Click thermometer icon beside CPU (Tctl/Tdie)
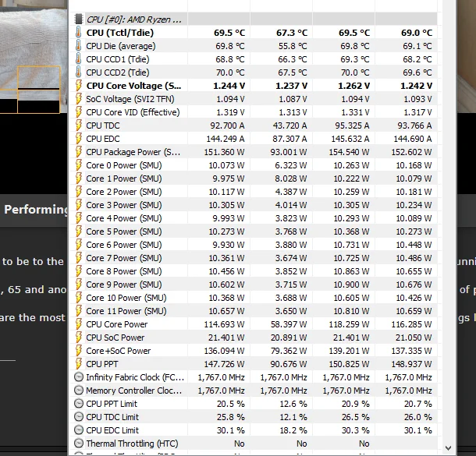This screenshot has height=456, width=476. tap(78, 33)
